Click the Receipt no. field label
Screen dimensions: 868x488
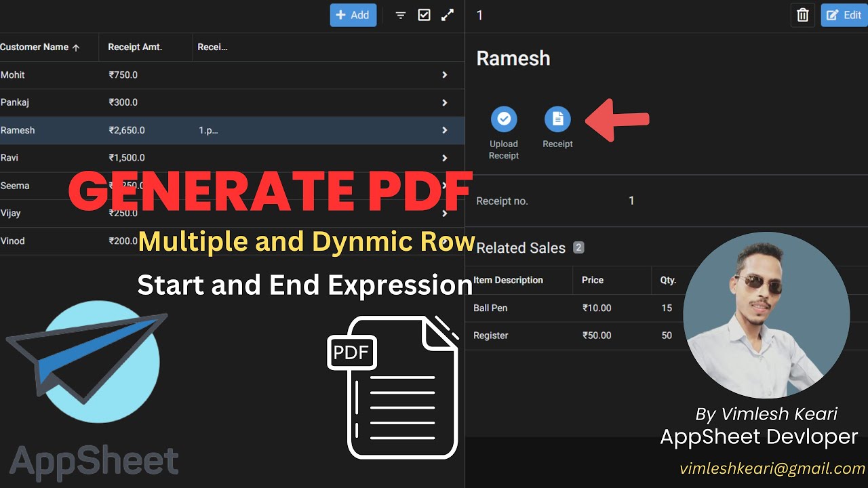coord(502,201)
